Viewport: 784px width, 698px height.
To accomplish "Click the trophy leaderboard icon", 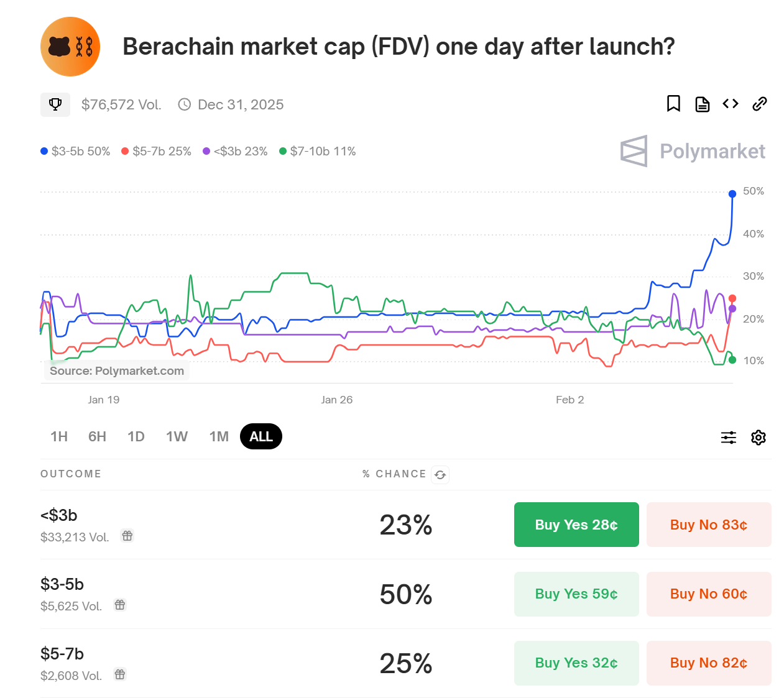I will pos(55,104).
